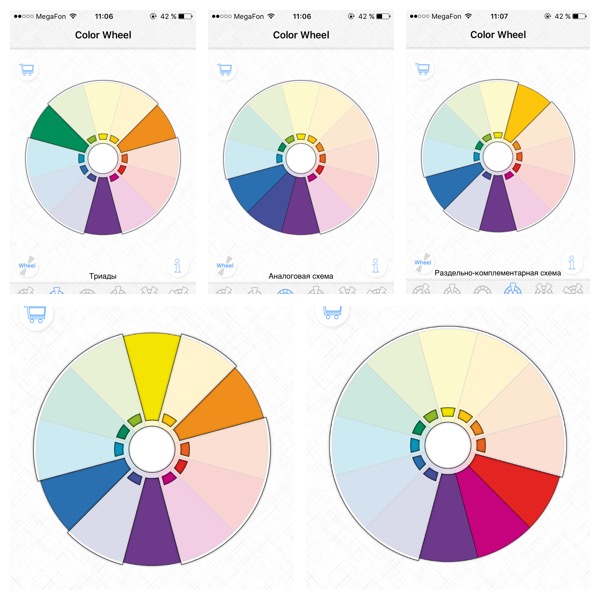Tap the cart icon in the Триады screen
600x600 pixels.
pos(26,71)
